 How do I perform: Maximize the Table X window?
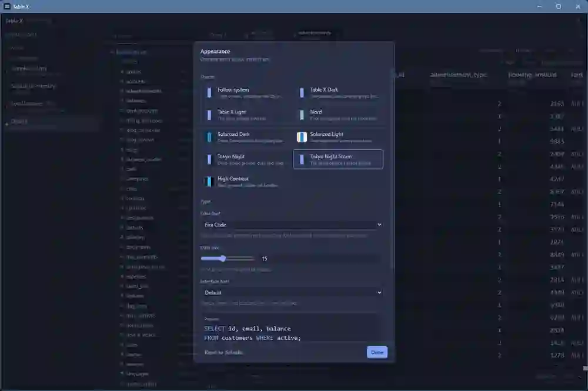[x=559, y=6]
